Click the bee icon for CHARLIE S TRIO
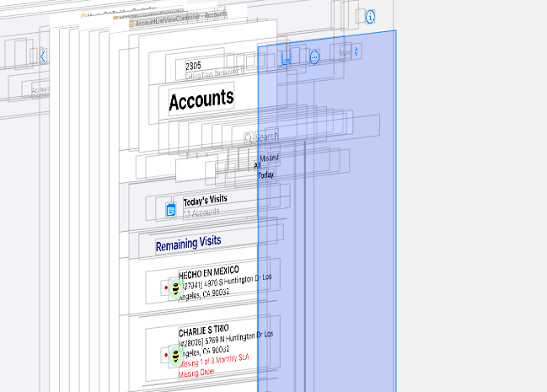Viewport: 547px width, 392px height. pos(175,357)
